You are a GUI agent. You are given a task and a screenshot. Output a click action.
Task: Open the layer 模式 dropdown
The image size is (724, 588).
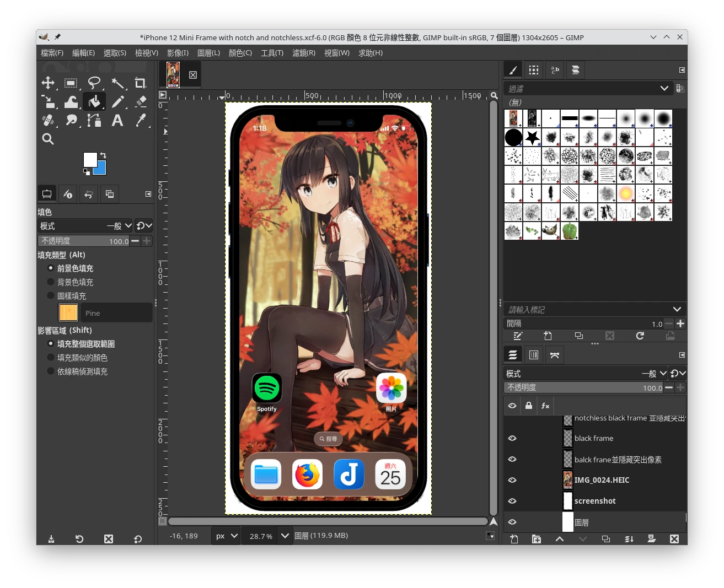click(x=586, y=374)
